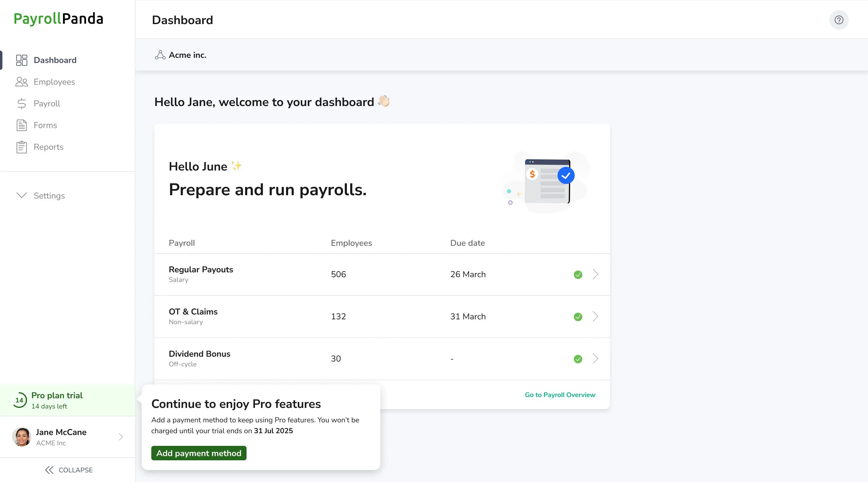Open help via question mark icon
This screenshot has width=868, height=482.
pos(839,20)
